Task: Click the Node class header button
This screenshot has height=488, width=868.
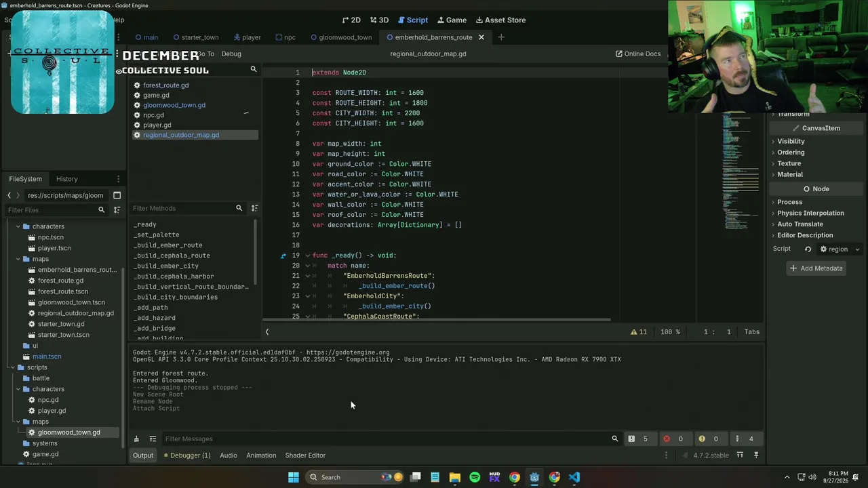Action: point(816,189)
